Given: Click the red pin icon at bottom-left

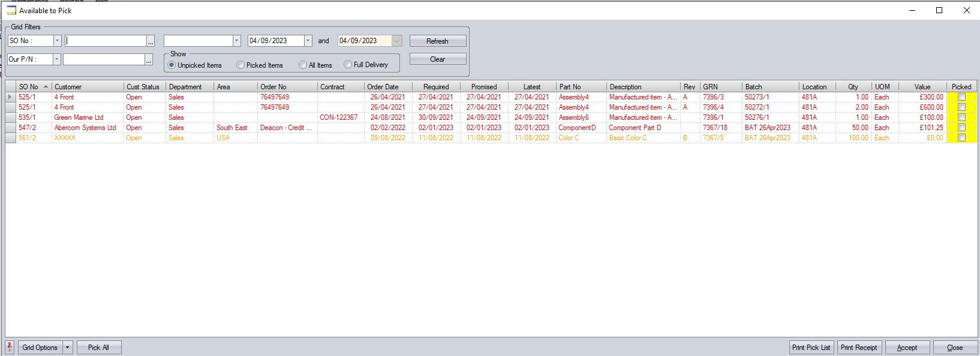Looking at the screenshot, I should (10, 347).
